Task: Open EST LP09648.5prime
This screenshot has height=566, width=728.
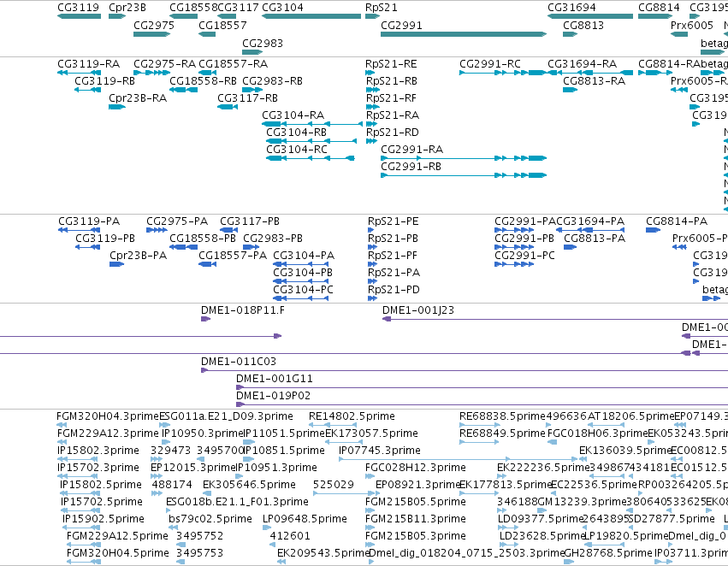Action: pos(305,519)
